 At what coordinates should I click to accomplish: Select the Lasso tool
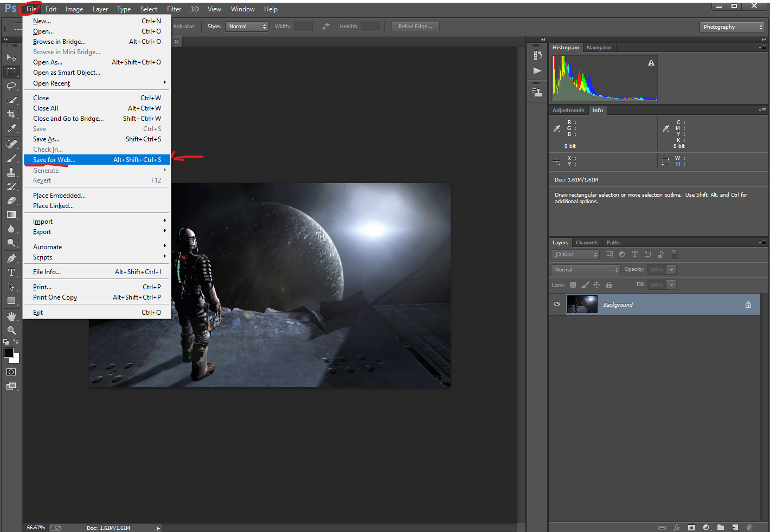point(11,86)
